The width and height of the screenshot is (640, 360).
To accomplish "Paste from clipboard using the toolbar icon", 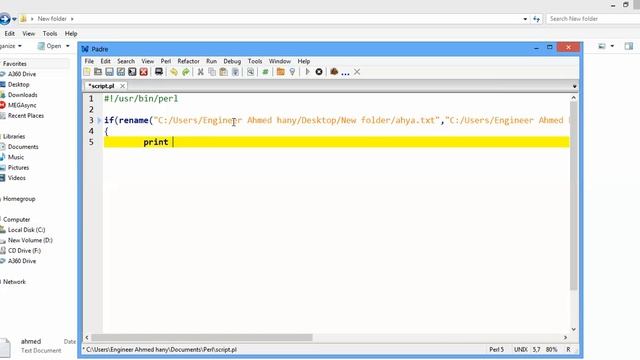I will [224, 72].
